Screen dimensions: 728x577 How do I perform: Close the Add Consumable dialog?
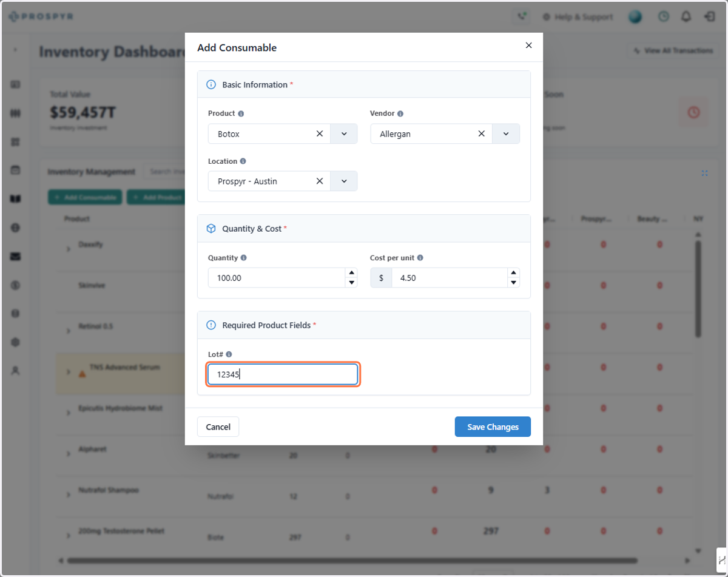(528, 46)
